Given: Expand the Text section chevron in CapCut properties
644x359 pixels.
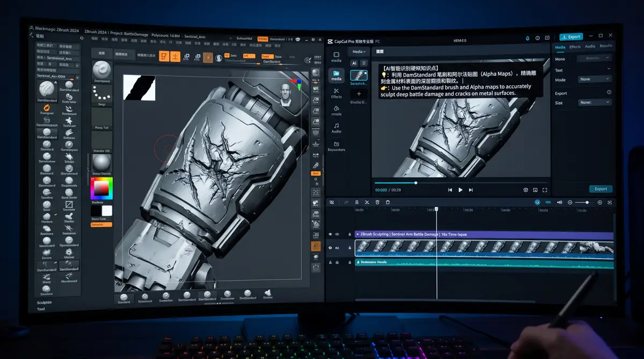Looking at the screenshot, I should [609, 69].
